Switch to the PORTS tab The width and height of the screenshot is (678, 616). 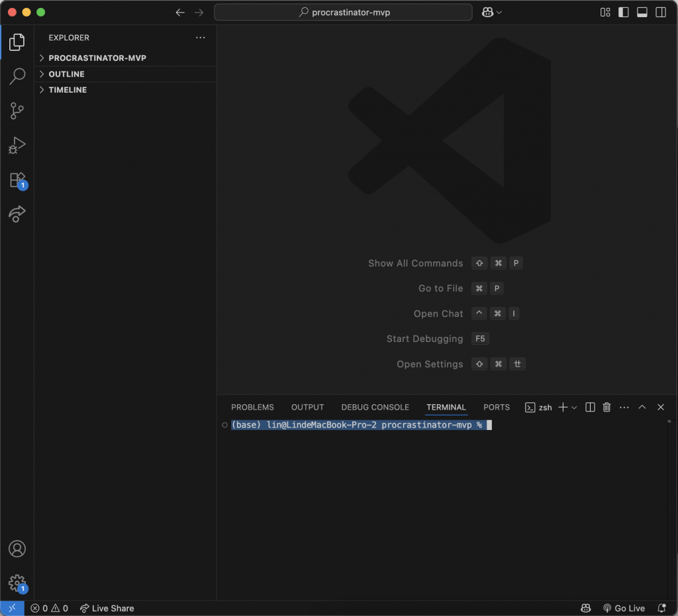[x=497, y=408]
